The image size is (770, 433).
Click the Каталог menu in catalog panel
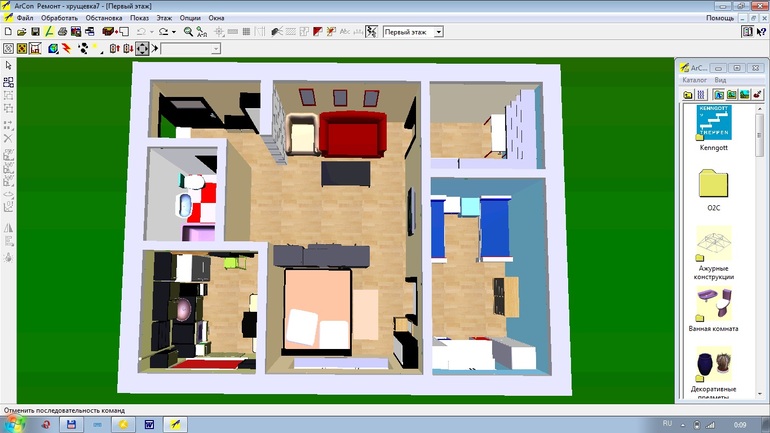[694, 80]
